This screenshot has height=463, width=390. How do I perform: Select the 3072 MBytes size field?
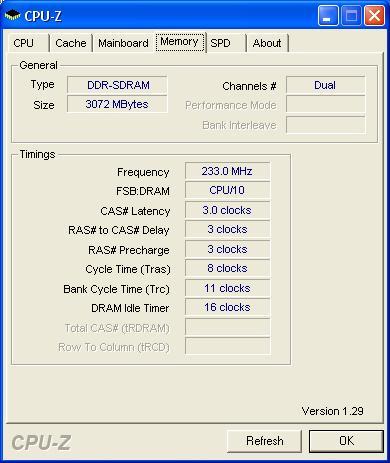tap(117, 104)
